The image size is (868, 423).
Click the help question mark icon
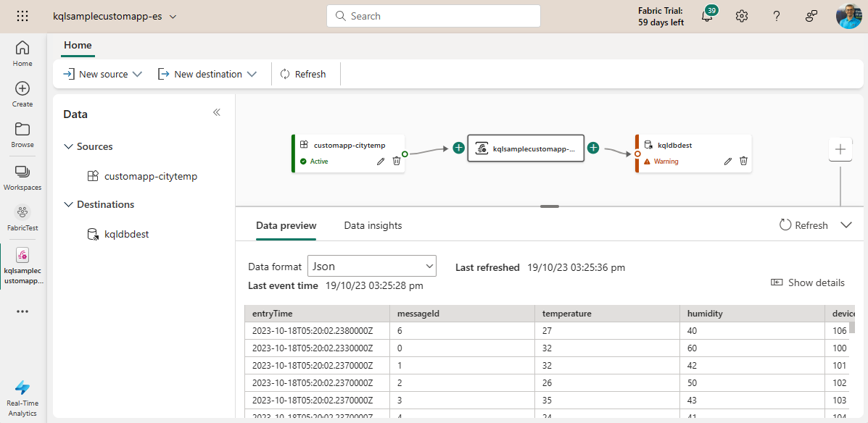click(777, 16)
